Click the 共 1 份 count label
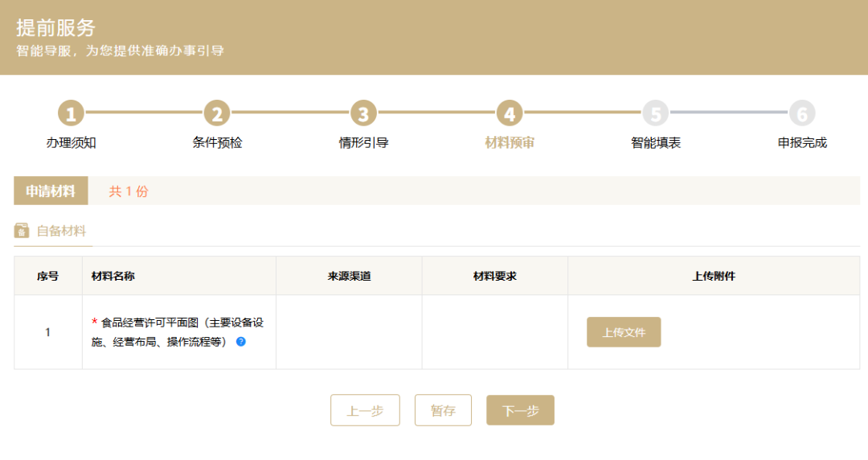The height and width of the screenshot is (460, 868). tap(129, 191)
